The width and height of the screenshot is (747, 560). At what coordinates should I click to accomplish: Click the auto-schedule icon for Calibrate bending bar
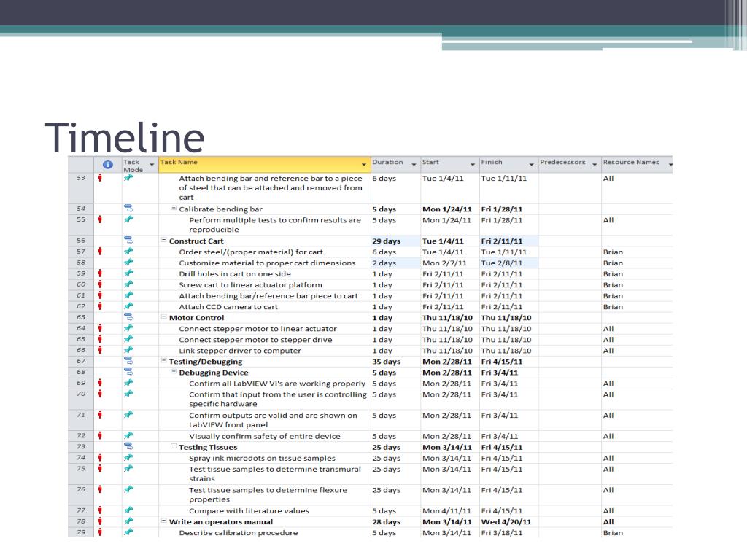click(x=128, y=208)
